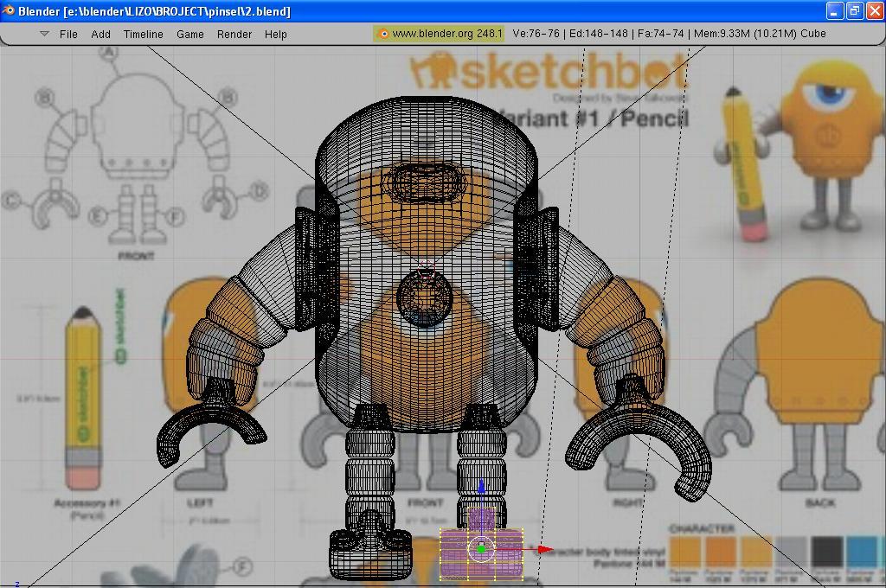Open the Game menu
The width and height of the screenshot is (886, 588).
[x=189, y=35]
